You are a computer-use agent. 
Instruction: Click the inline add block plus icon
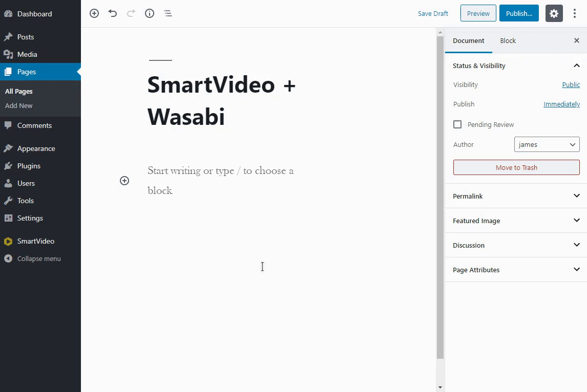124,181
